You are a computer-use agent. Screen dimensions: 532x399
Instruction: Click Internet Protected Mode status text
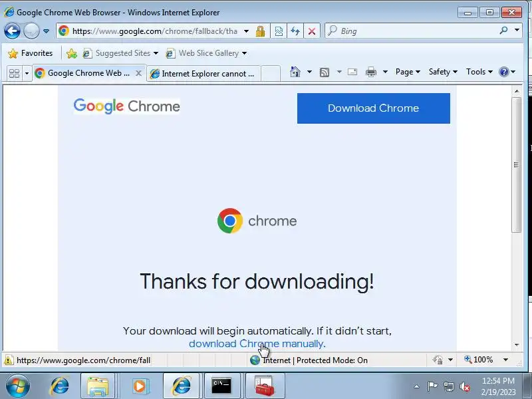point(315,360)
